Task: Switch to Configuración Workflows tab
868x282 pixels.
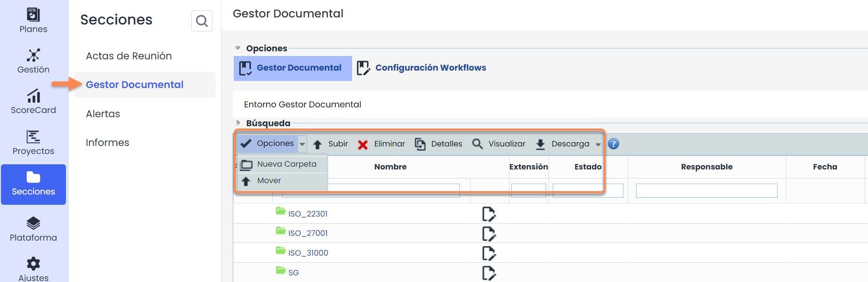Action: [x=430, y=68]
